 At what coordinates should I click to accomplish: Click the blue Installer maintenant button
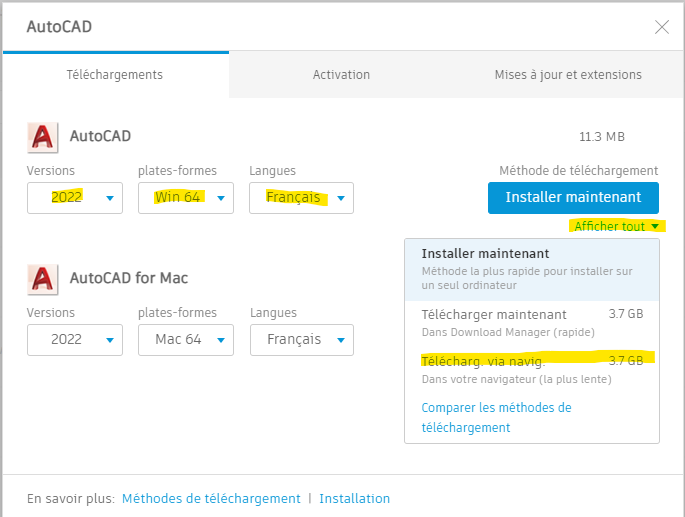[x=573, y=198]
